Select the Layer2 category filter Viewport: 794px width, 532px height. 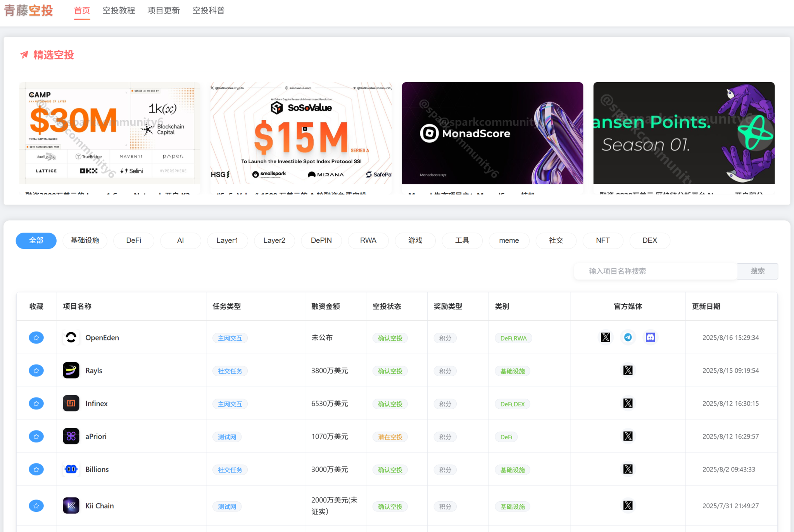[274, 240]
